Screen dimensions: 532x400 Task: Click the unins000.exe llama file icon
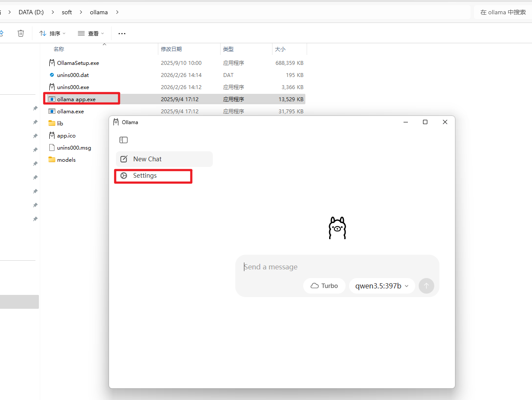tap(52, 87)
